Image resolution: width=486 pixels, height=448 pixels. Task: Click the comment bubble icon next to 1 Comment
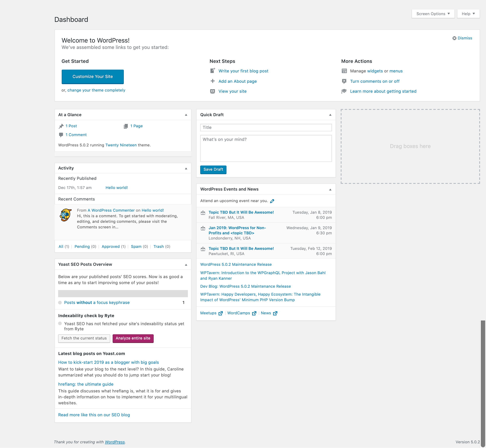point(61,134)
